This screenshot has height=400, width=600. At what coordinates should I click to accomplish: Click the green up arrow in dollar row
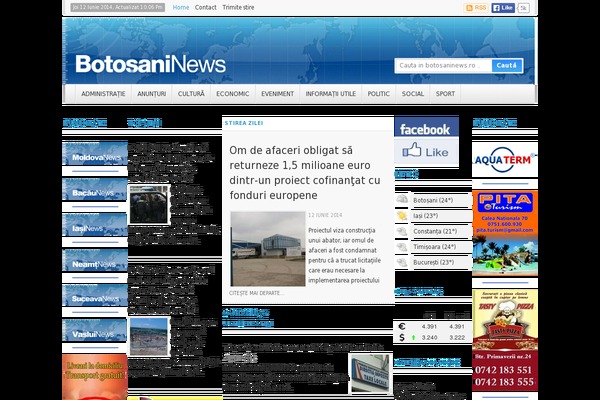coord(413,338)
